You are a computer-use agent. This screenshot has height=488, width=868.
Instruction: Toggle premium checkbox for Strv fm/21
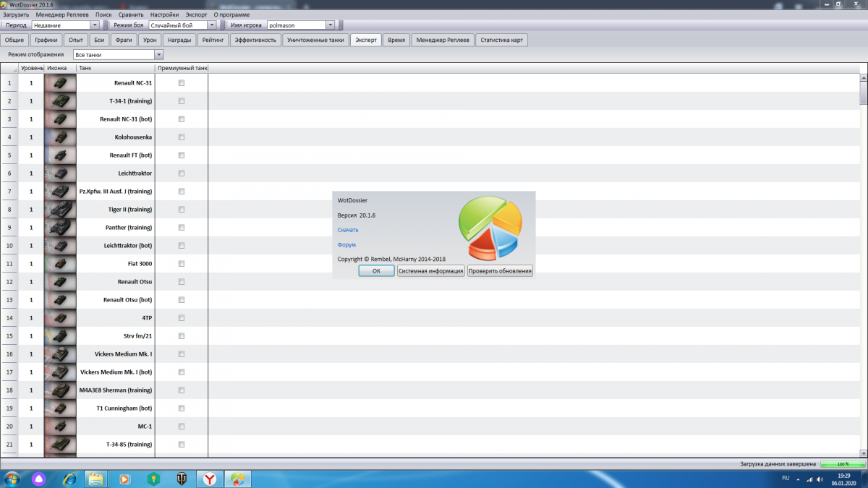(182, 336)
